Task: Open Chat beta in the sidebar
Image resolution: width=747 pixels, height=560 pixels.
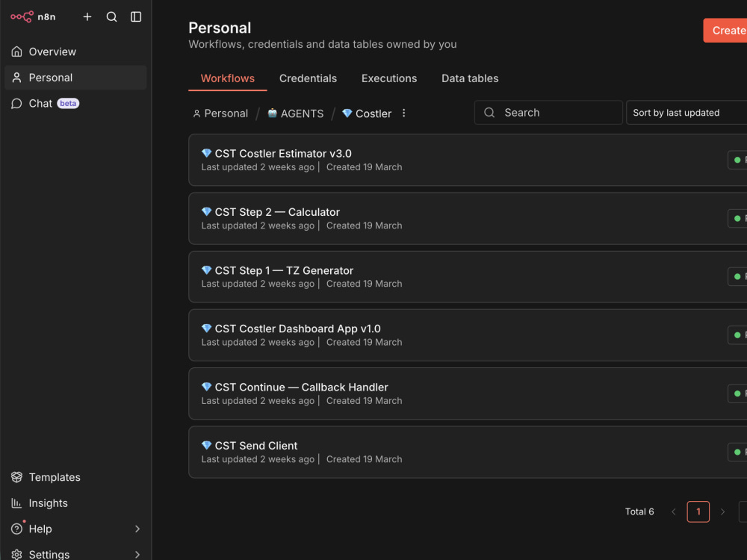Action: (x=75, y=103)
